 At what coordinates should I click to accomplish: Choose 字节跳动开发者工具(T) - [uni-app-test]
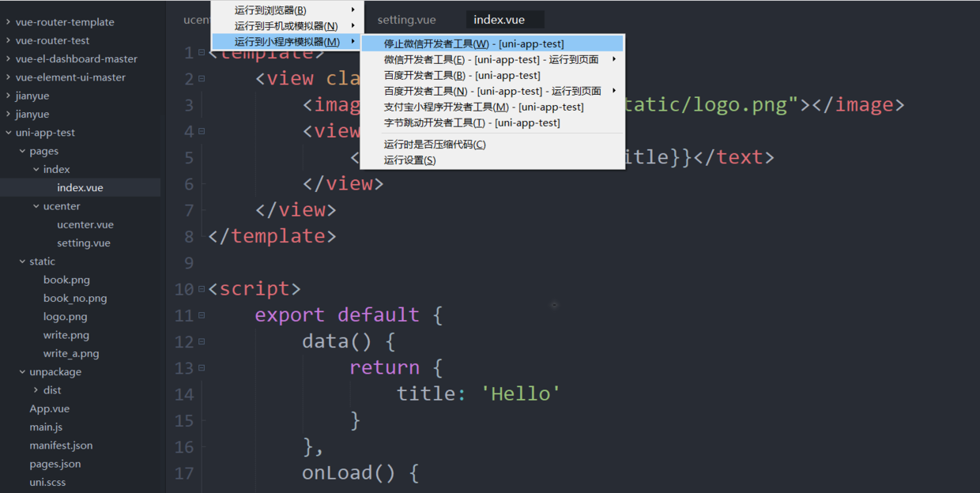coord(492,122)
